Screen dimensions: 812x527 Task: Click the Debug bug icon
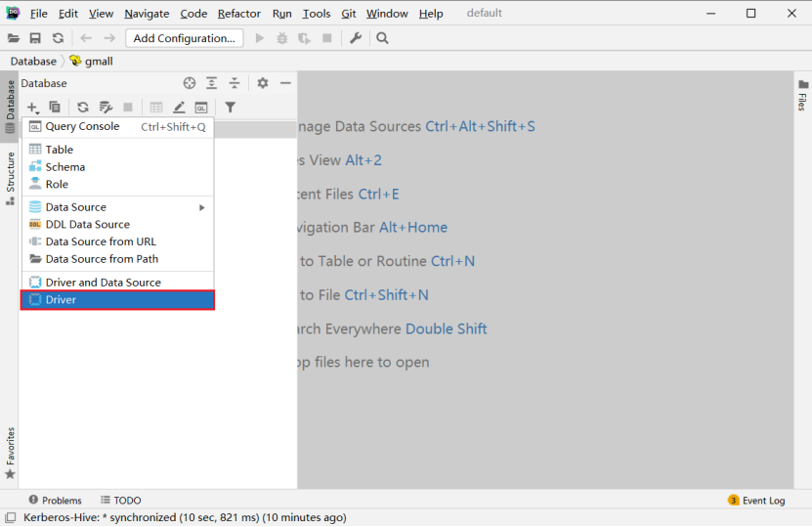tap(281, 38)
